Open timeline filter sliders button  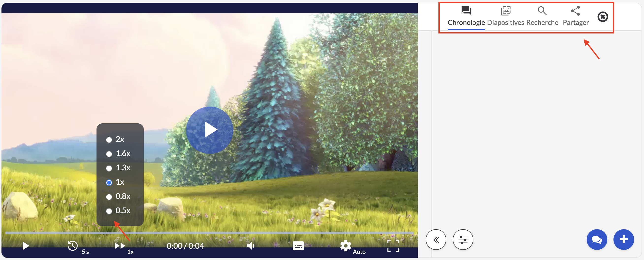pos(463,240)
